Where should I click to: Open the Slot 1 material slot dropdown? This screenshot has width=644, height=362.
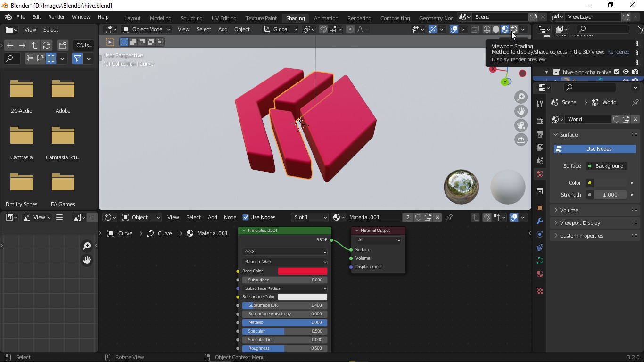309,217
